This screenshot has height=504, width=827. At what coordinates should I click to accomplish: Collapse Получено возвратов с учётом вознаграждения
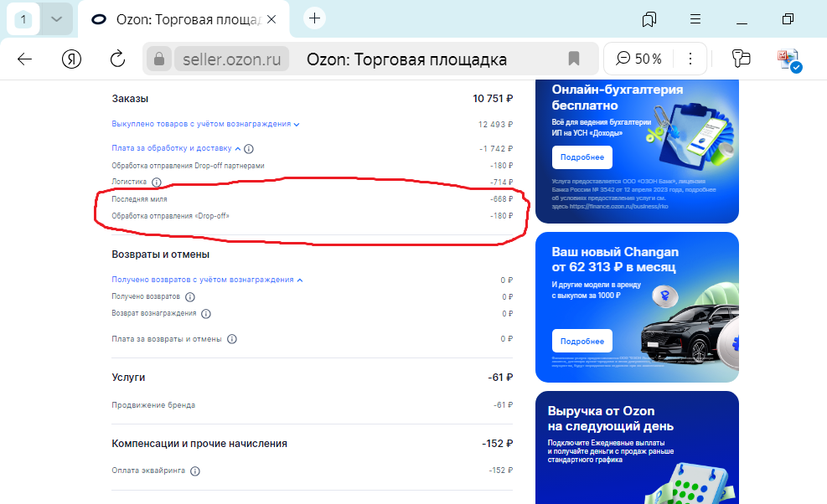pos(207,280)
